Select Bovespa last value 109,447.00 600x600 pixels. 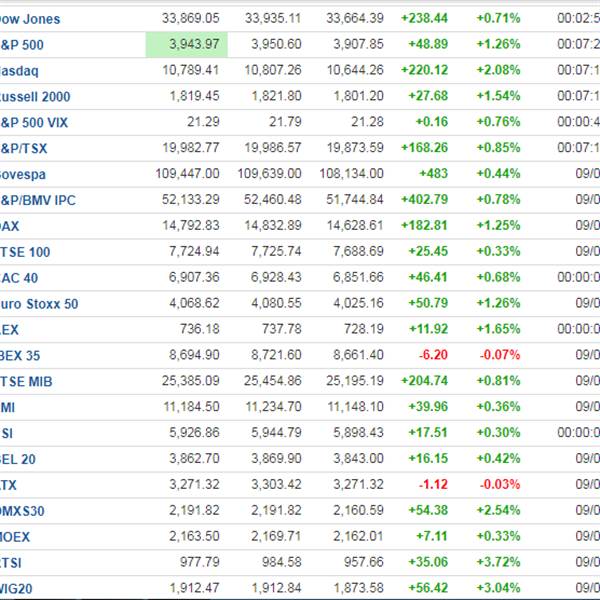(x=188, y=174)
